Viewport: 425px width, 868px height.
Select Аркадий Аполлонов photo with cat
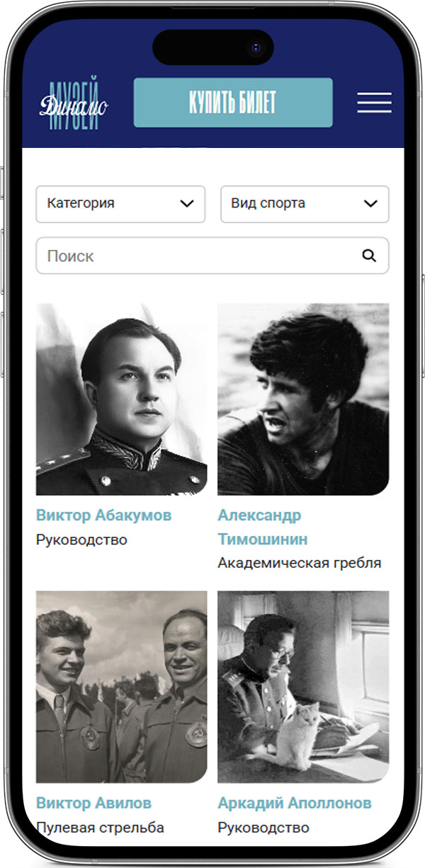303,687
